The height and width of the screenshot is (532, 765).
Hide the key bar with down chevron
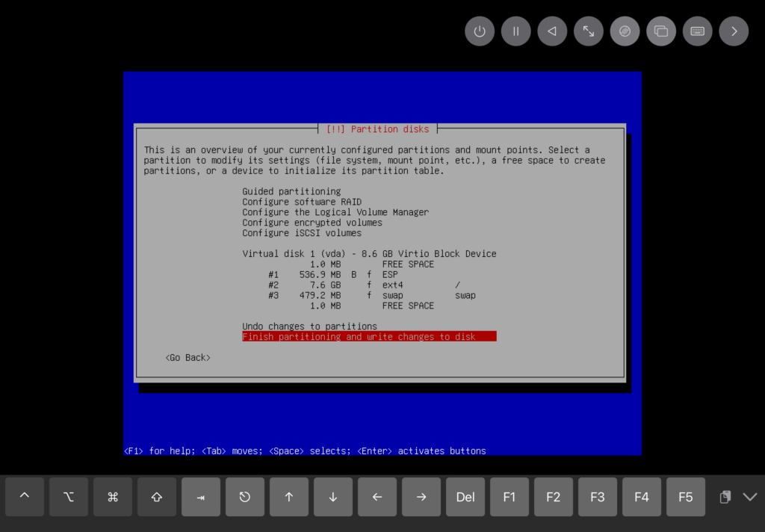click(x=750, y=497)
